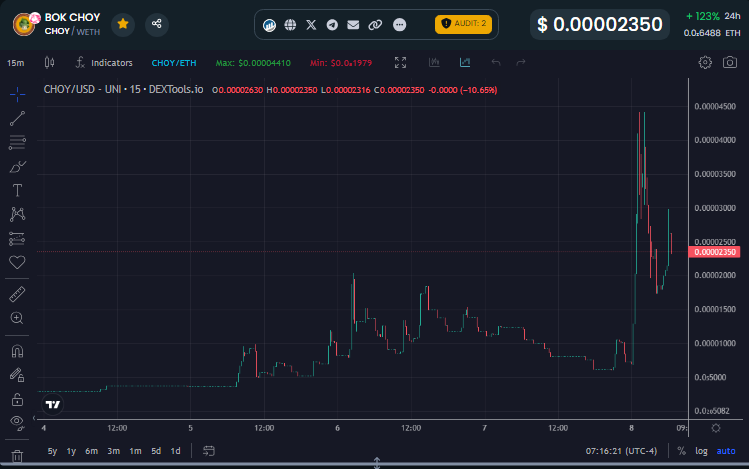Click the TradingView logo

tap(53, 405)
